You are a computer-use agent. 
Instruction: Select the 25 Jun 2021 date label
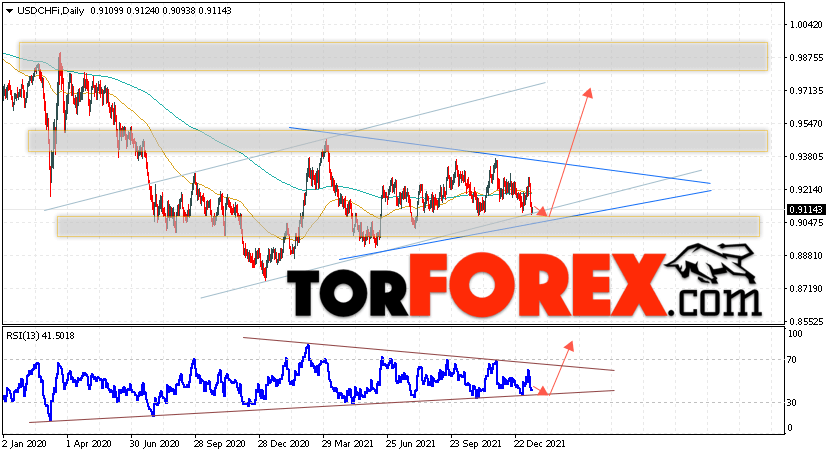tap(410, 443)
